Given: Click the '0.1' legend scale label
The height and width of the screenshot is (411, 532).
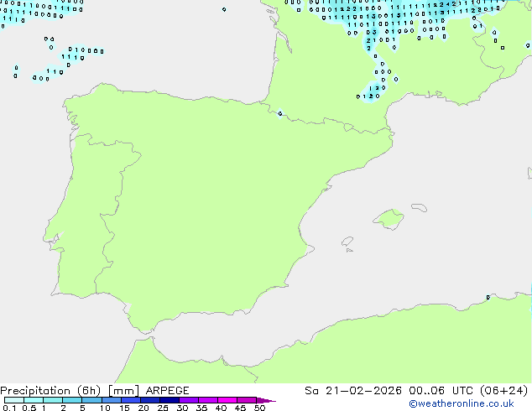Looking at the screenshot, I should pyautogui.click(x=9, y=408).
